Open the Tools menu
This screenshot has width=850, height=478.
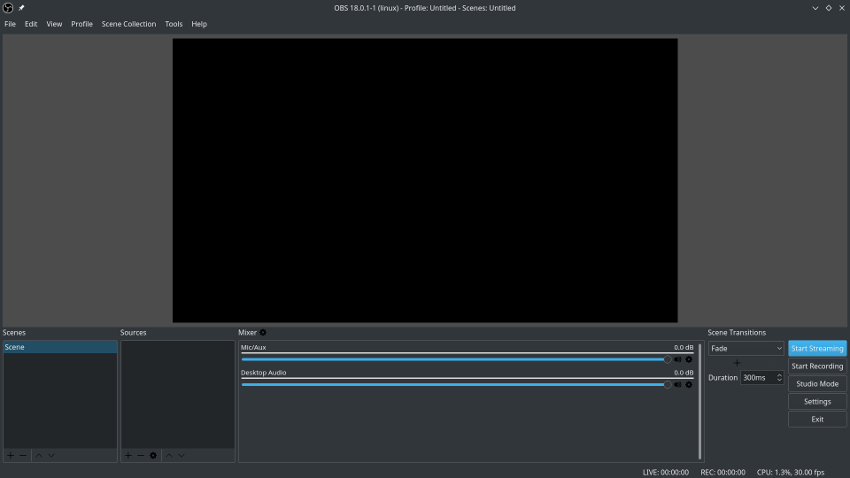pyautogui.click(x=174, y=24)
